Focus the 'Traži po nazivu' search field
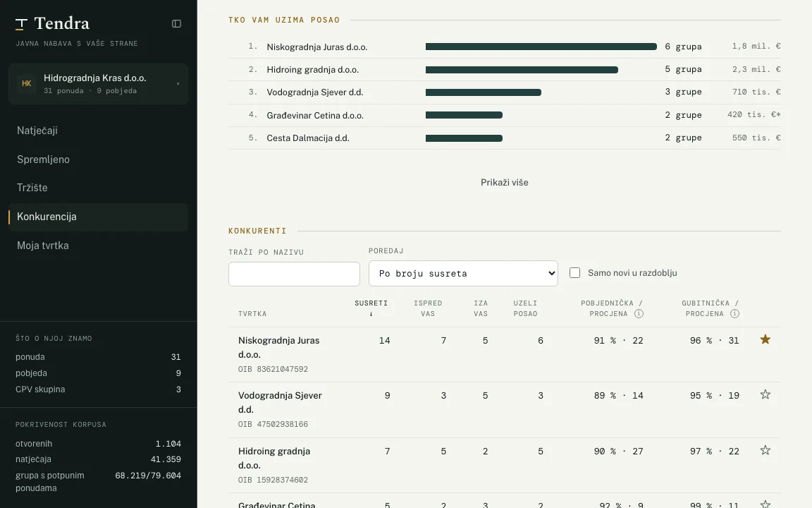Image resolution: width=812 pixels, height=508 pixels. tap(294, 274)
